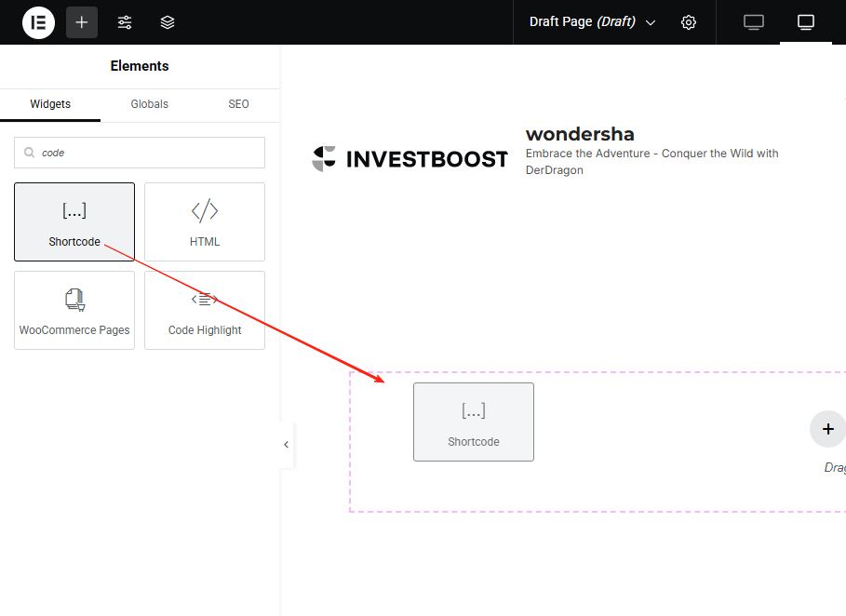Switch to desktop preview mode
This screenshot has height=616, width=846.
coord(753,22)
